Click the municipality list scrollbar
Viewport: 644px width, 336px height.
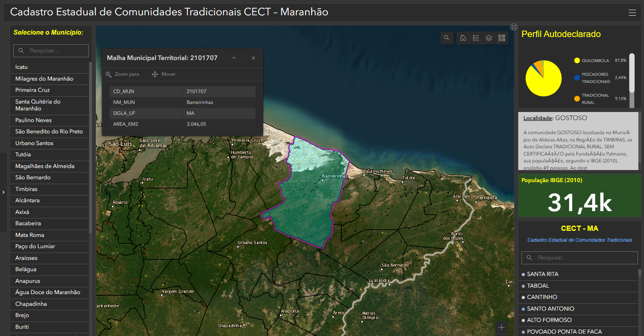pos(91,147)
